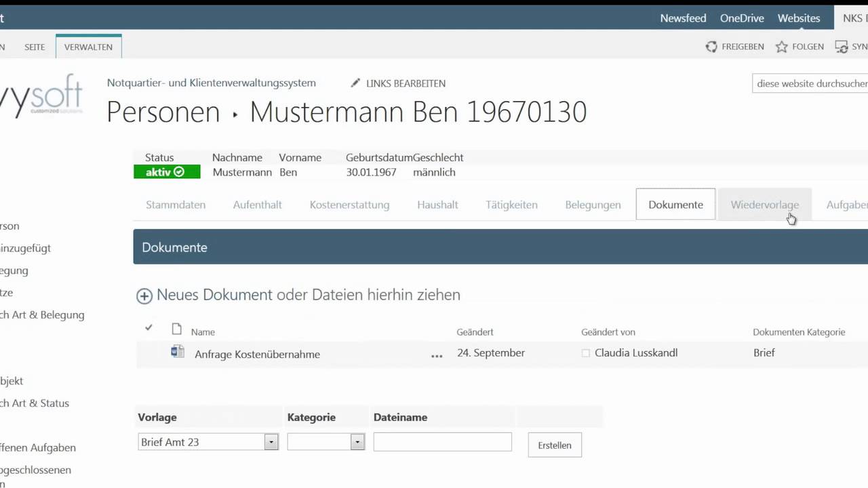
Task: Sort by the Geändert von column header
Action: point(608,332)
